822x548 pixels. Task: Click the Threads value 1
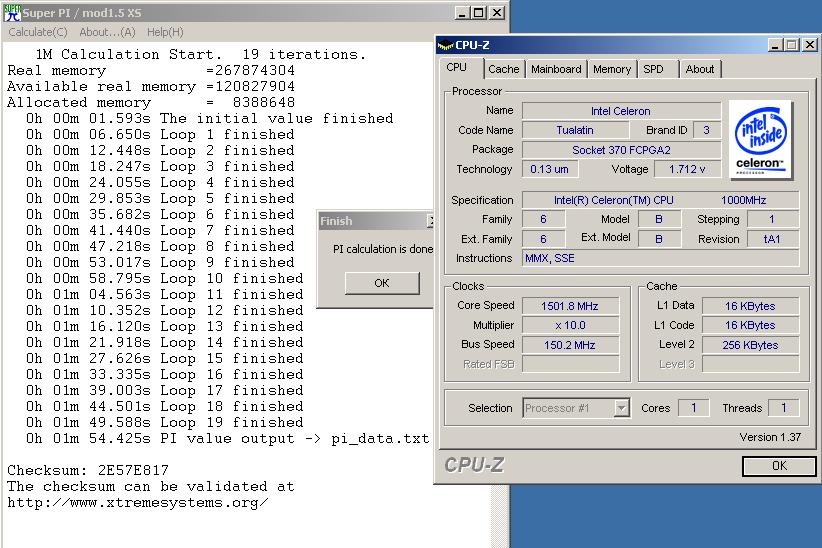pos(784,408)
